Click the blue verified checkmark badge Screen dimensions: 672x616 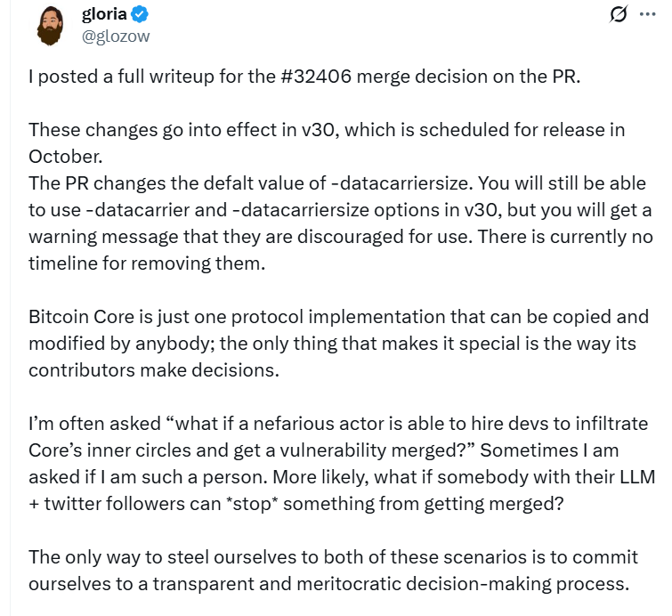pyautogui.click(x=139, y=14)
